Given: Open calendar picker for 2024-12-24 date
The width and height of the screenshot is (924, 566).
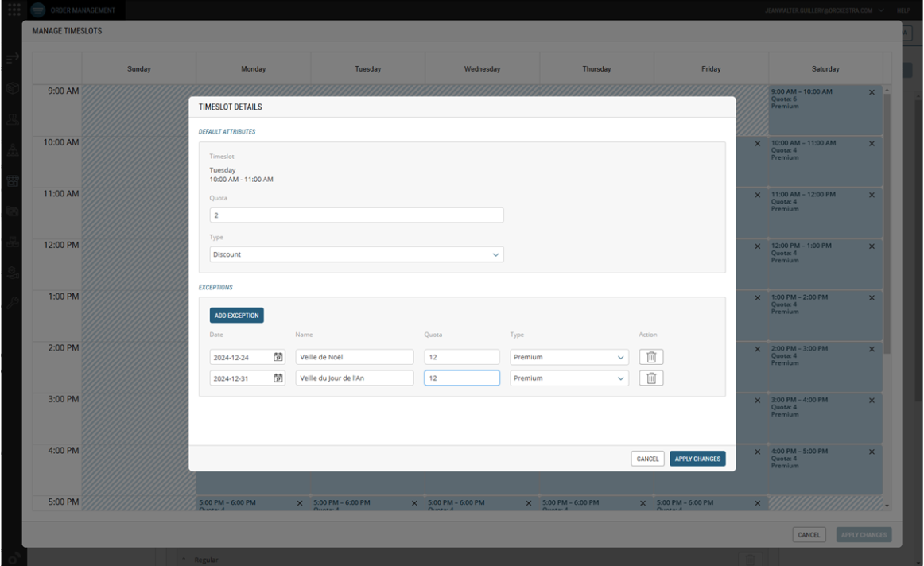Looking at the screenshot, I should [x=278, y=358].
